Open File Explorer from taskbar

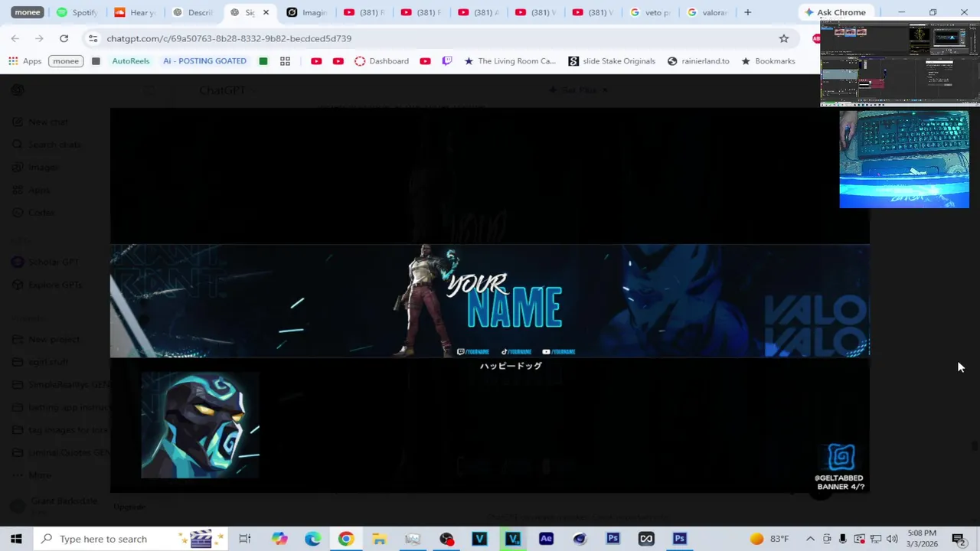[380, 539]
